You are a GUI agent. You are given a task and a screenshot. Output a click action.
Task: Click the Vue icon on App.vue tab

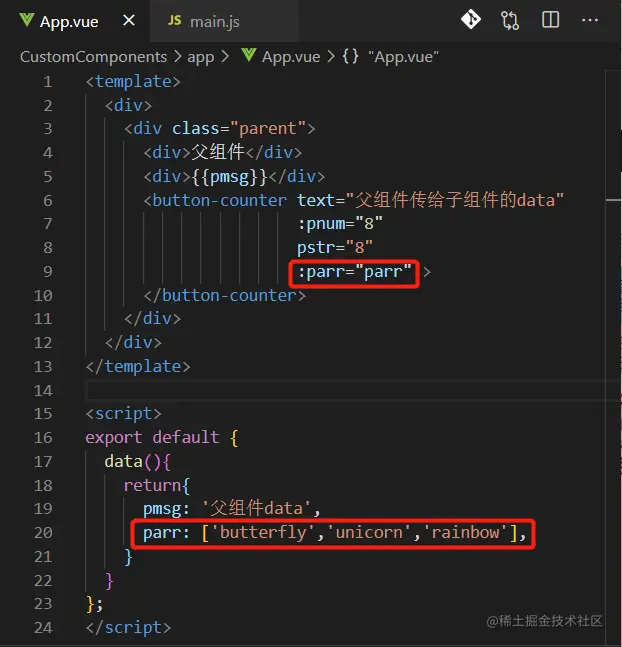tap(27, 20)
